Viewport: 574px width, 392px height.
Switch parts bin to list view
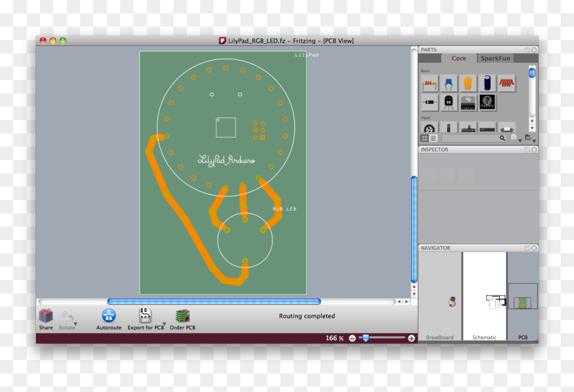coord(433,138)
